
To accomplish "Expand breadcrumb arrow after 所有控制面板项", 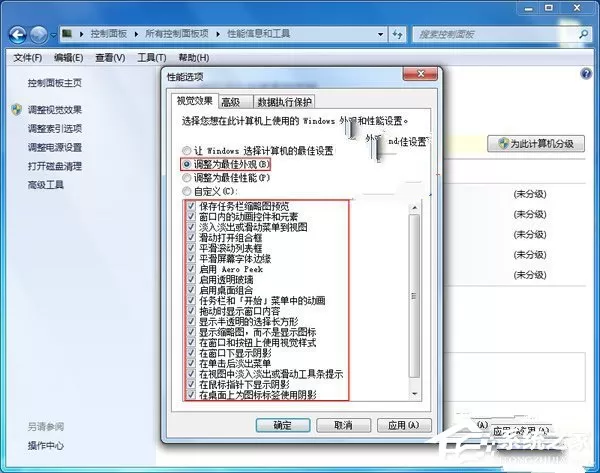I will point(218,34).
